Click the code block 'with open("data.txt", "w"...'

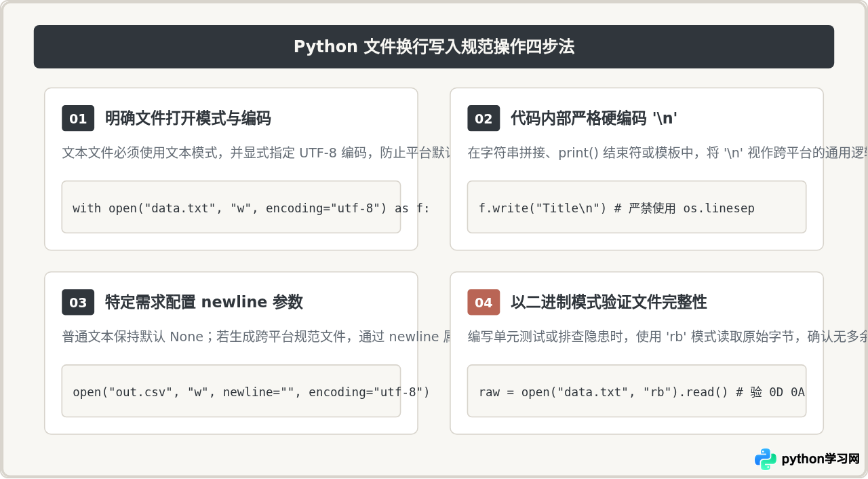tap(231, 207)
